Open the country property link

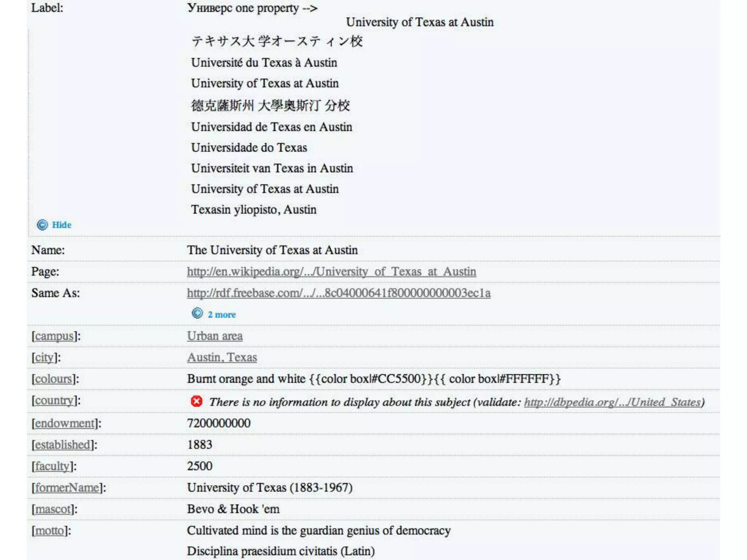54,401
